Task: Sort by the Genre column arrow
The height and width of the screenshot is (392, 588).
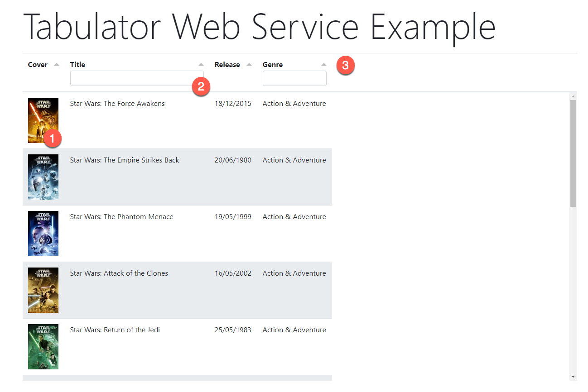Action: pos(324,65)
